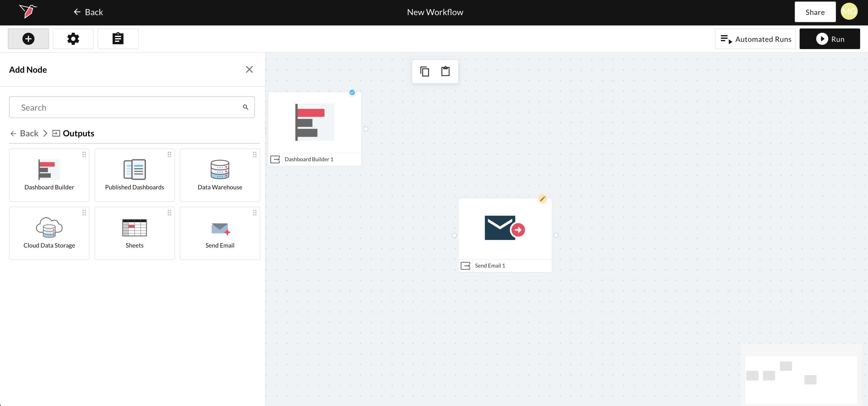Close the Add Node panel
This screenshot has height=406, width=868.
249,69
